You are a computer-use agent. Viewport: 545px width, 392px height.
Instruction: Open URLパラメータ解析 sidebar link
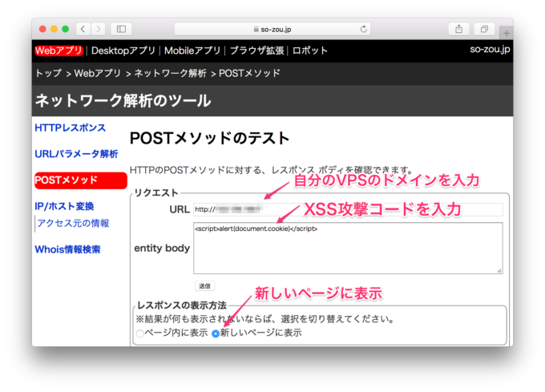[76, 154]
